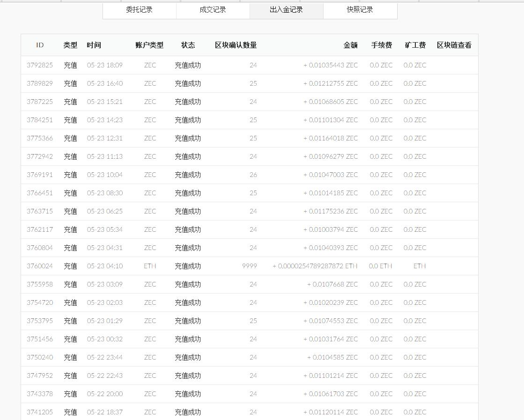Click the 状态 column header
524x420 pixels.
coord(188,45)
